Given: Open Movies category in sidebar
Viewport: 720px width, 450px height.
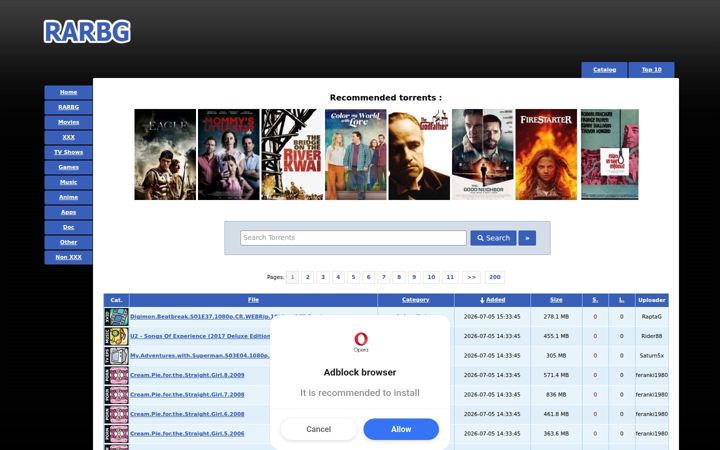Looking at the screenshot, I should pos(68,122).
